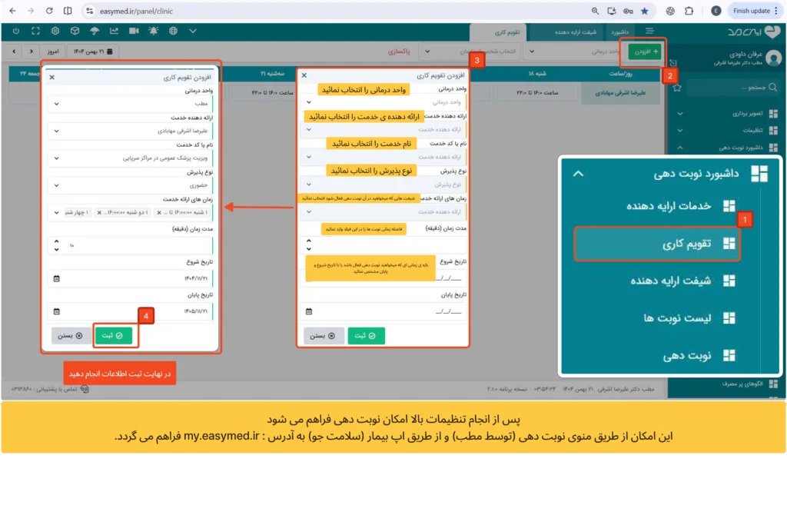Click the grid icon next to لیست نوبت ها
Screen dimensions: 787x532
point(729,318)
